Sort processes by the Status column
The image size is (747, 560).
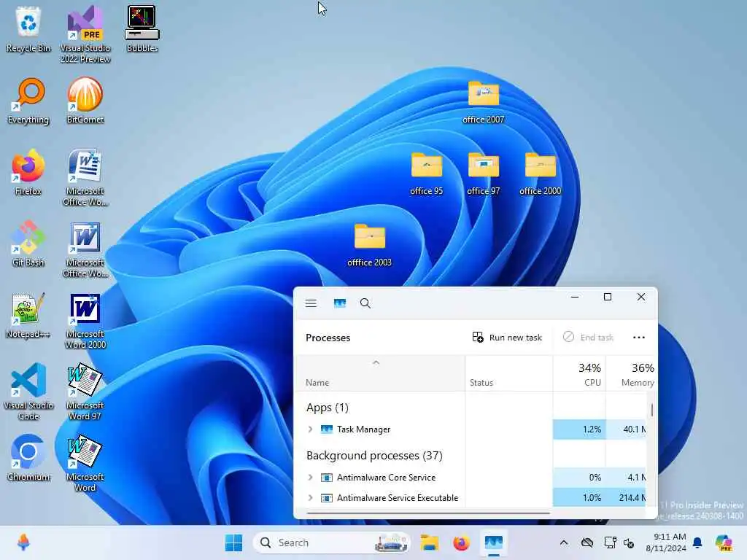pyautogui.click(x=508, y=374)
